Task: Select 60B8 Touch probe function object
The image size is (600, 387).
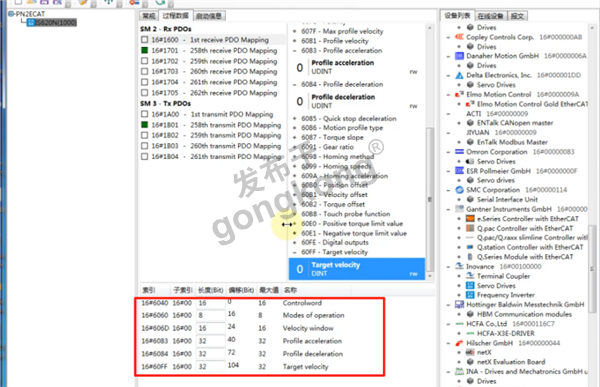Action: click(x=345, y=214)
